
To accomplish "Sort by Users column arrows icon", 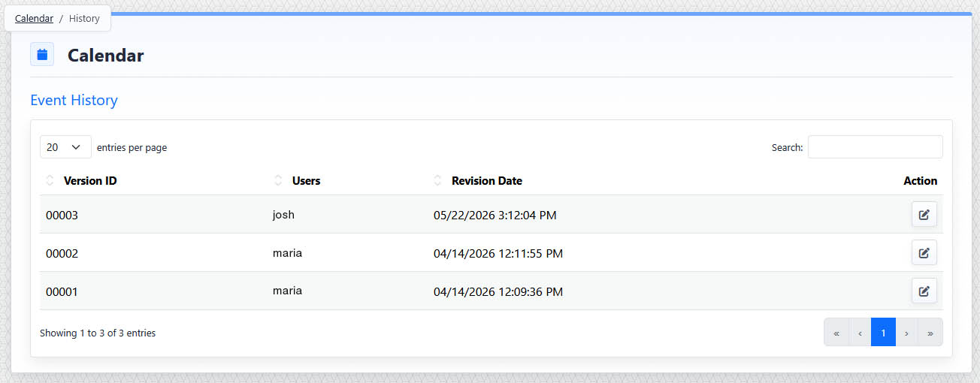I will (x=278, y=180).
